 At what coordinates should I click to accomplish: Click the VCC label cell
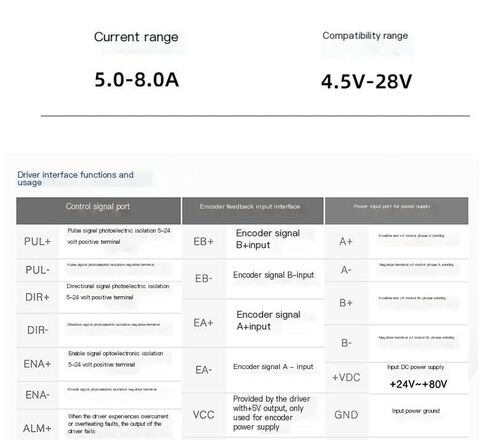pyautogui.click(x=203, y=415)
